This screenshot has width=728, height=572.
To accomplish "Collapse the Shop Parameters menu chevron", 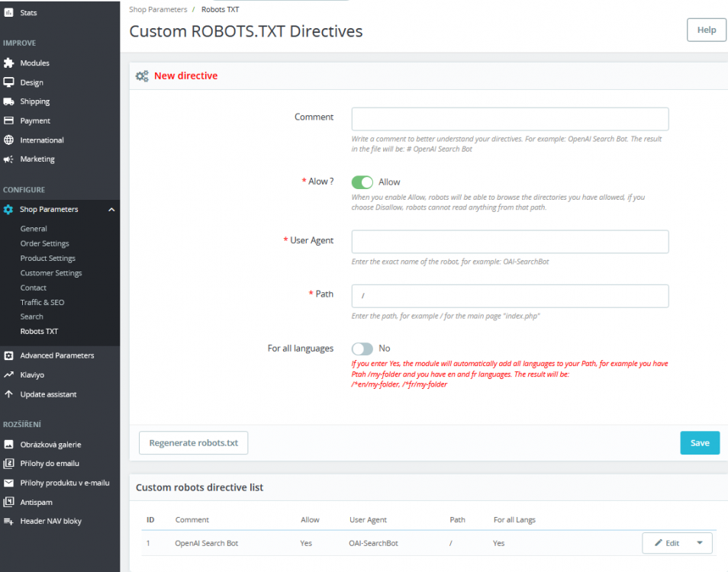I will pos(111,210).
